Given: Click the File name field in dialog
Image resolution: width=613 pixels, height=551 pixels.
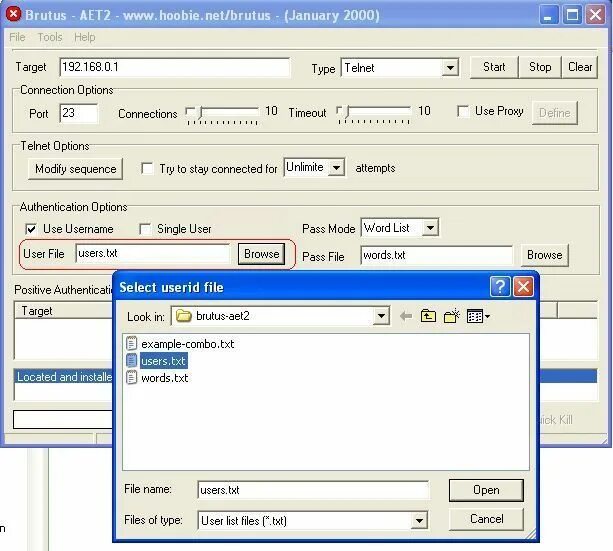Looking at the screenshot, I should coord(313,490).
